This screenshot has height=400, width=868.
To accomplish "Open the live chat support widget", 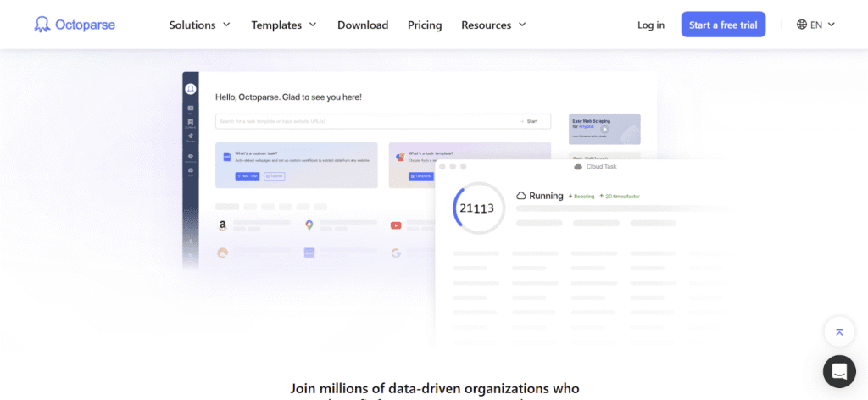I will coord(838,370).
